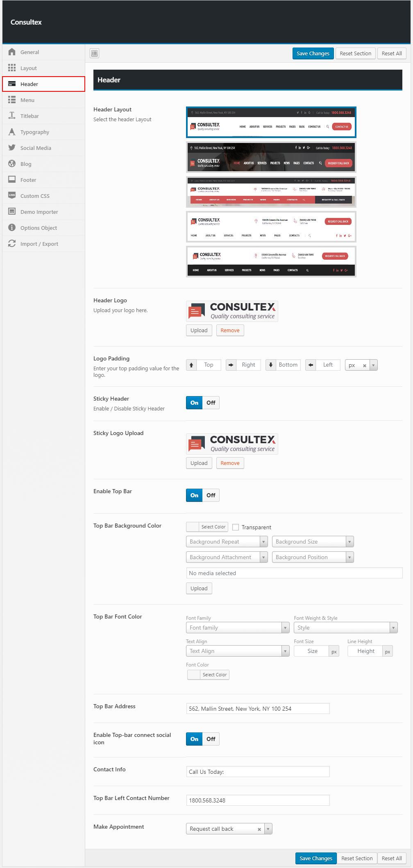Go to the Footer settings section
Screen dimensions: 413x868
click(x=28, y=180)
